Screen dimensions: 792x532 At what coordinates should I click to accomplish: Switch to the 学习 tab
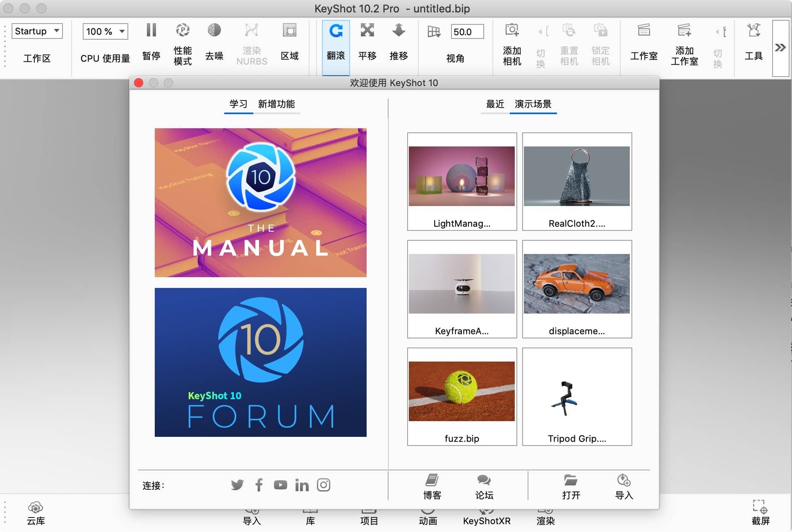[238, 104]
